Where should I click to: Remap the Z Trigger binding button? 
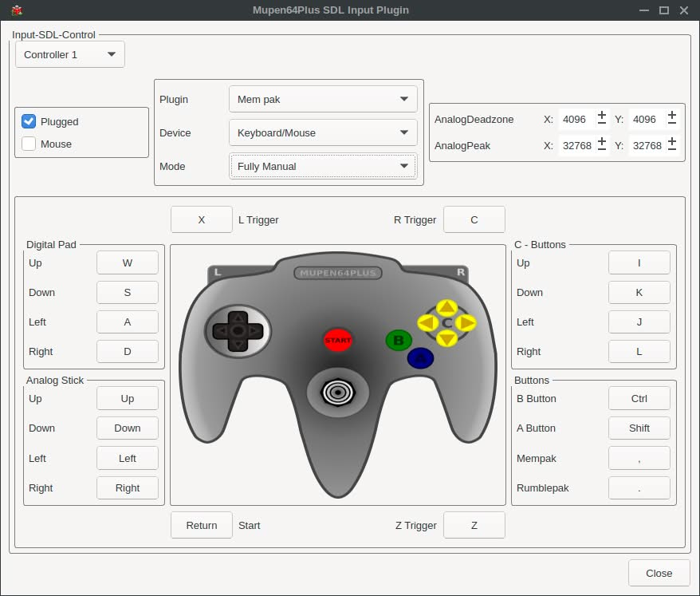pos(474,526)
